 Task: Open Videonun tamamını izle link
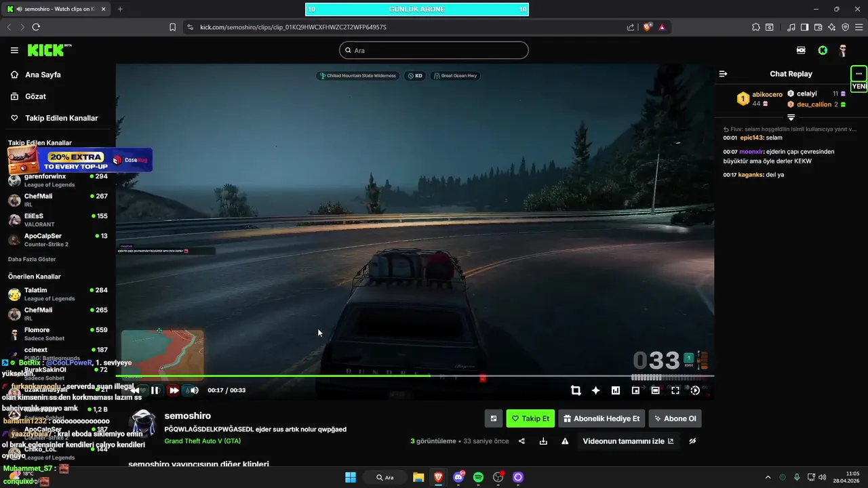pos(629,441)
